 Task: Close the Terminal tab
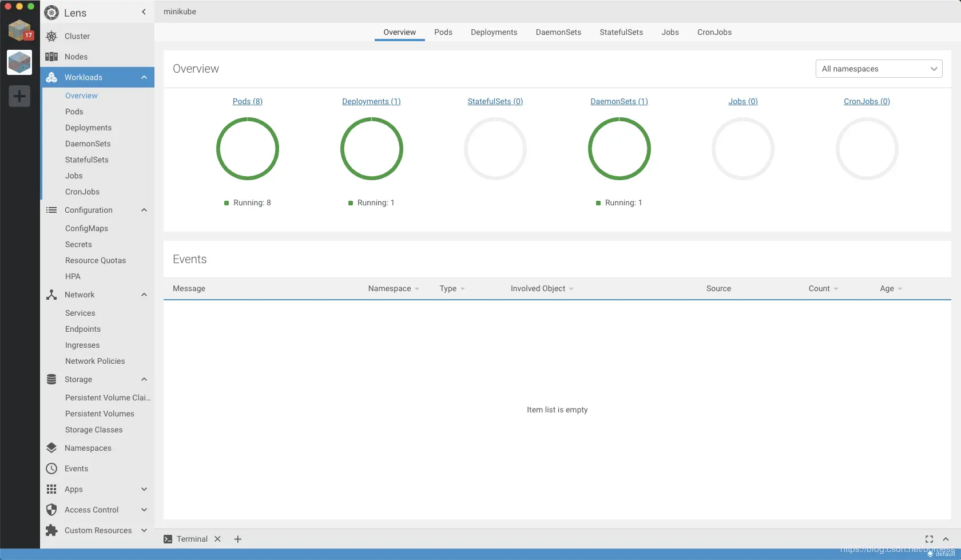(217, 539)
